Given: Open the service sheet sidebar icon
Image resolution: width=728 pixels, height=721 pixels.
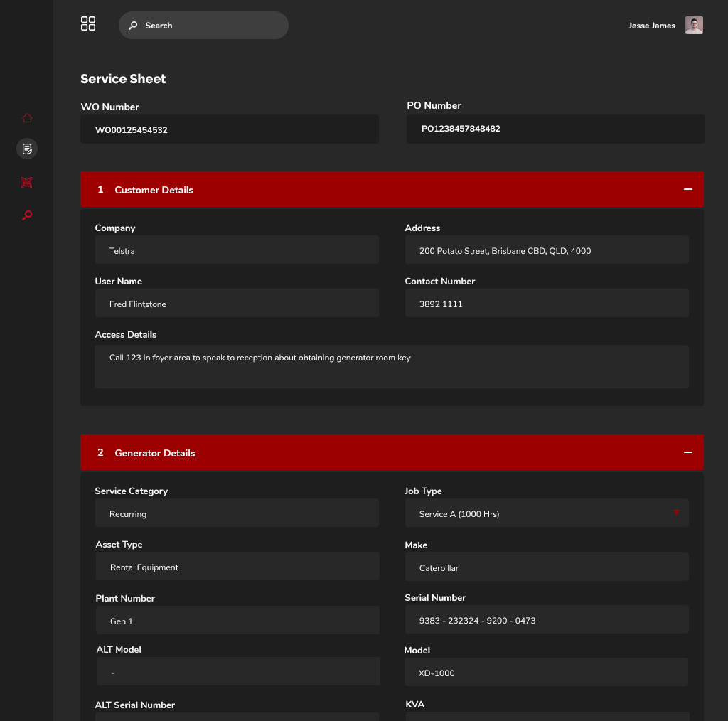Looking at the screenshot, I should pyautogui.click(x=27, y=149).
